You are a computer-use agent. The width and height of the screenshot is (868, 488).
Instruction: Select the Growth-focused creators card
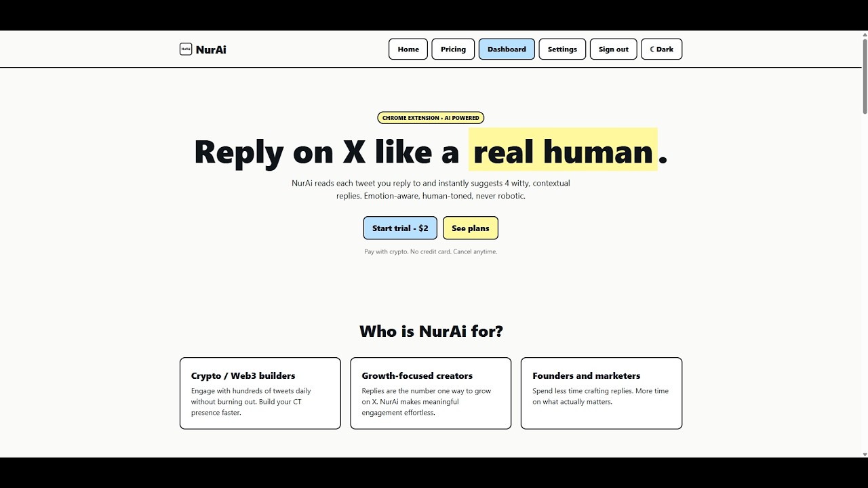pyautogui.click(x=431, y=393)
